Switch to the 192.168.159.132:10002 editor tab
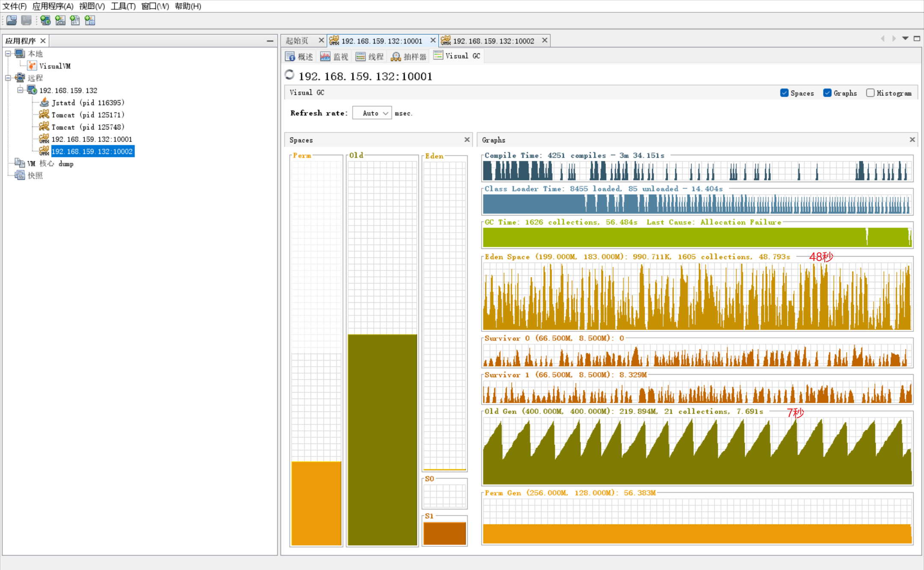Screen dimensions: 924x570 493,41
